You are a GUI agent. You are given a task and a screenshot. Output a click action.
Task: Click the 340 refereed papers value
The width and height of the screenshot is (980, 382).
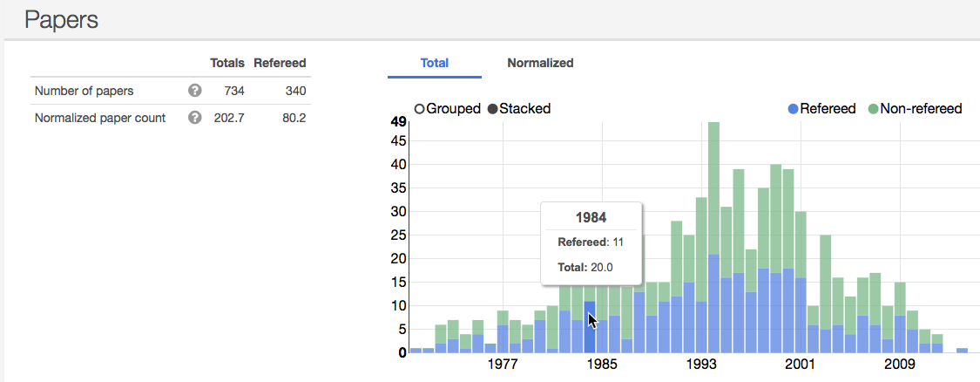[294, 91]
